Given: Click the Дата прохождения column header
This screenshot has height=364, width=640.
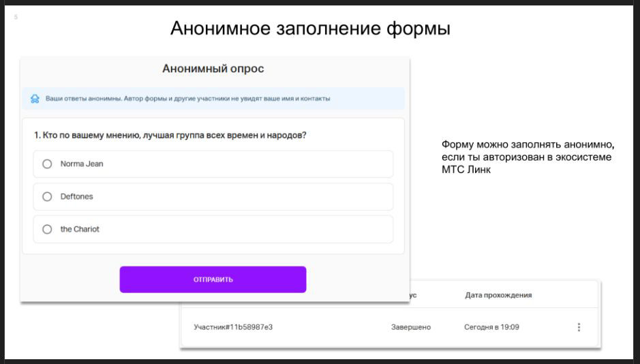Looking at the screenshot, I should pos(498,295).
